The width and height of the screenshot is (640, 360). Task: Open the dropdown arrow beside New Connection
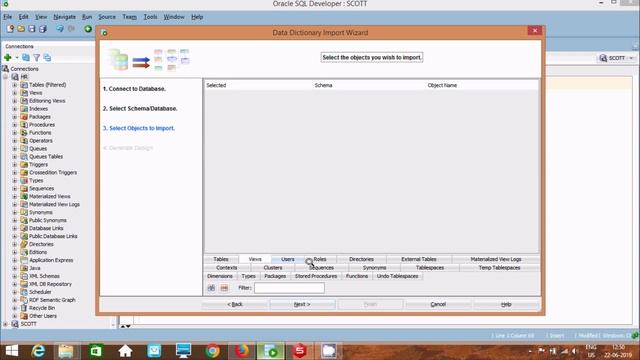17,58
